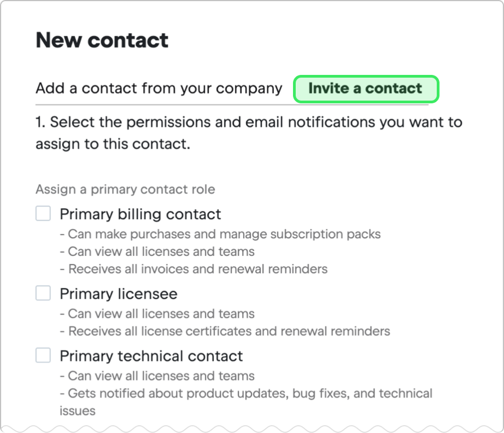
Task: Select the Primary billing contact role label
Action: (x=140, y=214)
